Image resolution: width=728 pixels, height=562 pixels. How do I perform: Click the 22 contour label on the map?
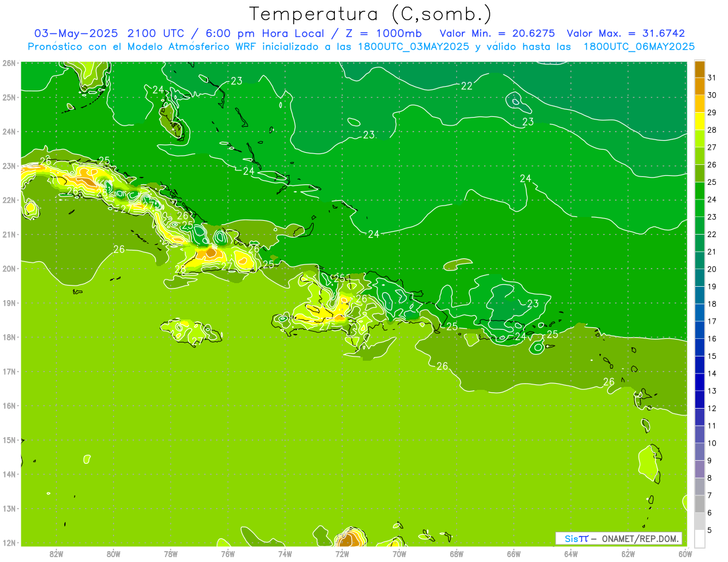tap(467, 86)
